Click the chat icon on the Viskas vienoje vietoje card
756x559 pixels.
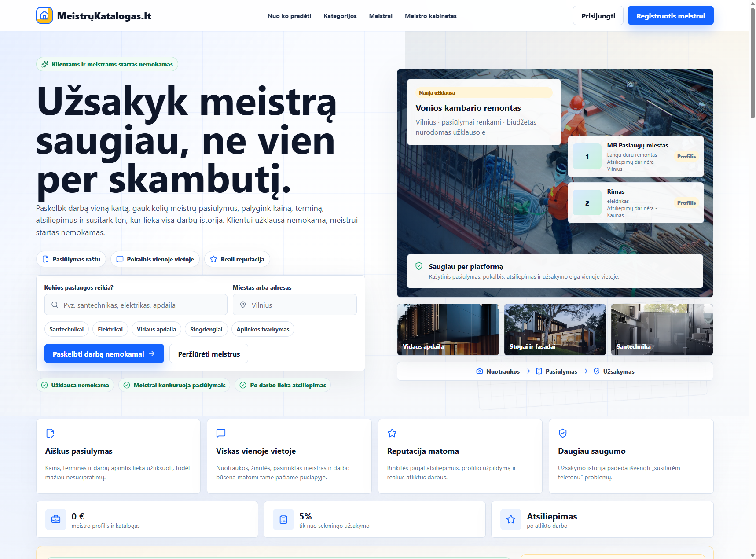coord(221,433)
